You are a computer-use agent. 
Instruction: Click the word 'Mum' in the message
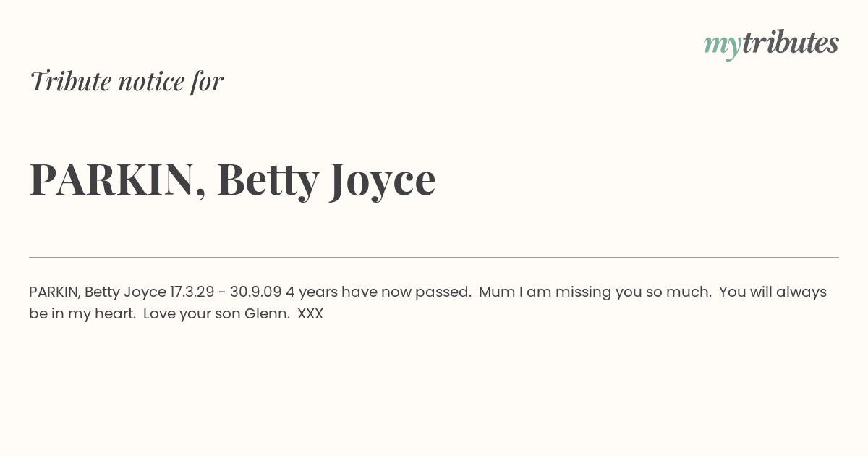(497, 292)
